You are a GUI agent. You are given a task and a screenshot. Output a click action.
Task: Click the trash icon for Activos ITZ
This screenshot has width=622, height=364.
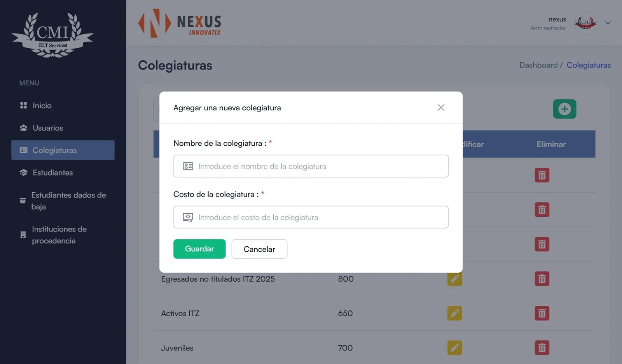[542, 313]
